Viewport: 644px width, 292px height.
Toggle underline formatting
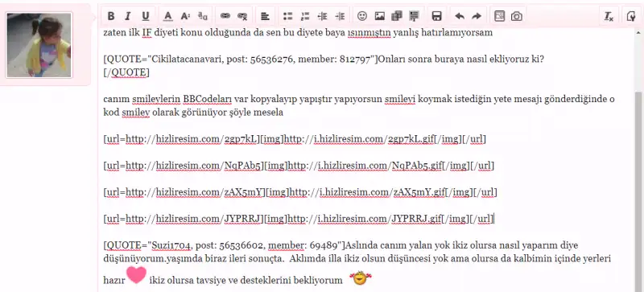[x=146, y=16]
